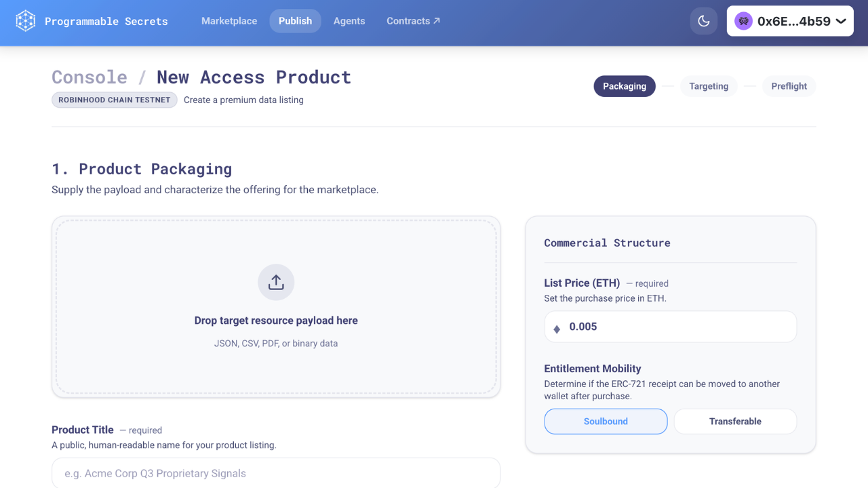Select the Packaging step pill
Image resolution: width=868 pixels, height=488 pixels.
[x=625, y=86]
